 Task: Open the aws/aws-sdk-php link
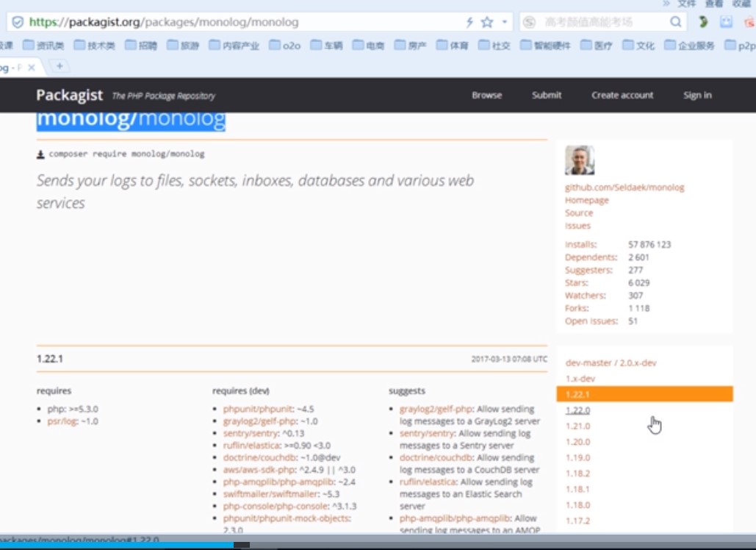tap(259, 470)
